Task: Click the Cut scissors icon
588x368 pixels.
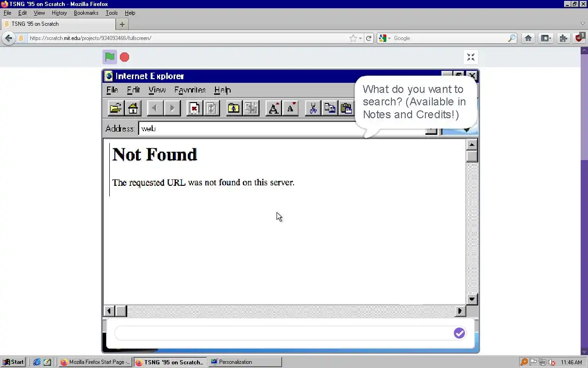Action: [x=313, y=108]
